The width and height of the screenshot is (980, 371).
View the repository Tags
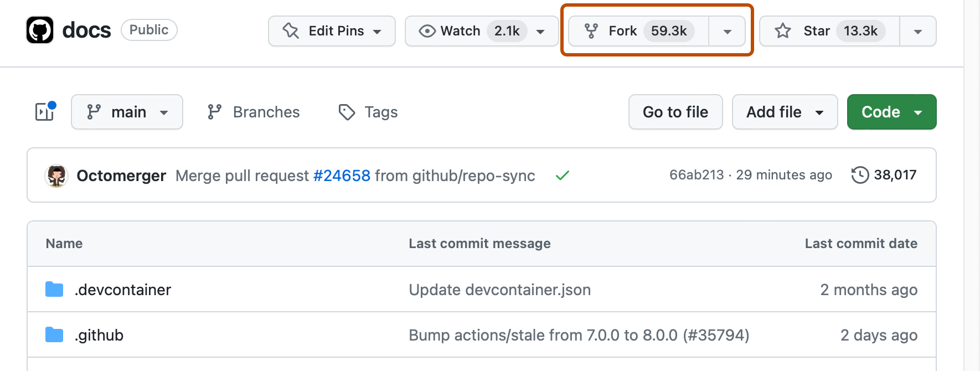coord(368,112)
